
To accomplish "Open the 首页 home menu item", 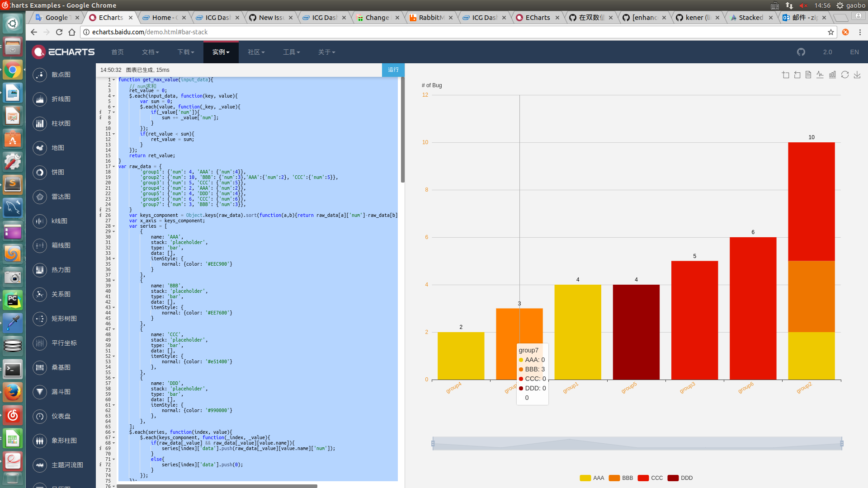I will coord(118,52).
